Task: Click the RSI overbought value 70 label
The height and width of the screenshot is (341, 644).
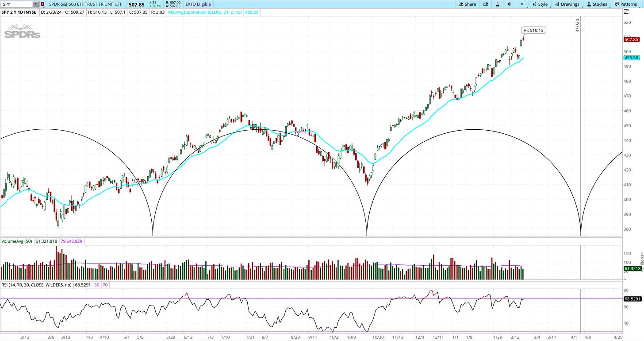Action: [x=105, y=285]
